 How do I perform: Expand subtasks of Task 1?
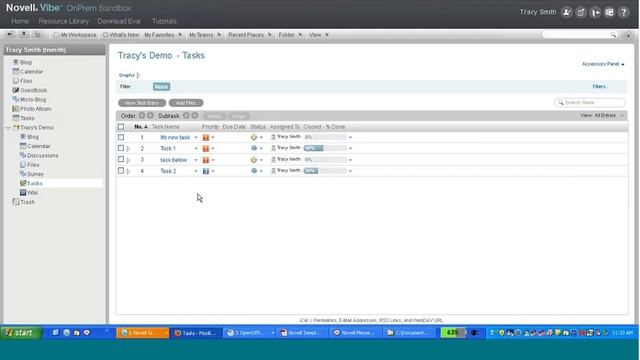pos(128,149)
